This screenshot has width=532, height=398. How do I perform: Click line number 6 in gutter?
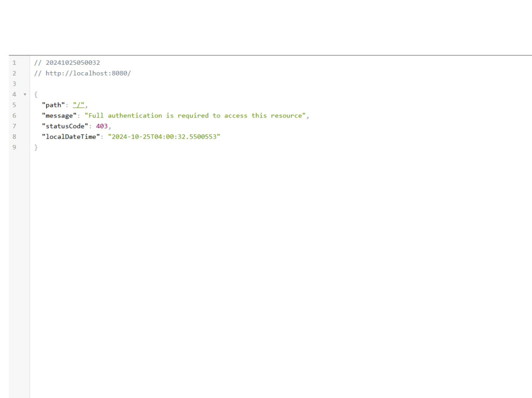click(14, 116)
